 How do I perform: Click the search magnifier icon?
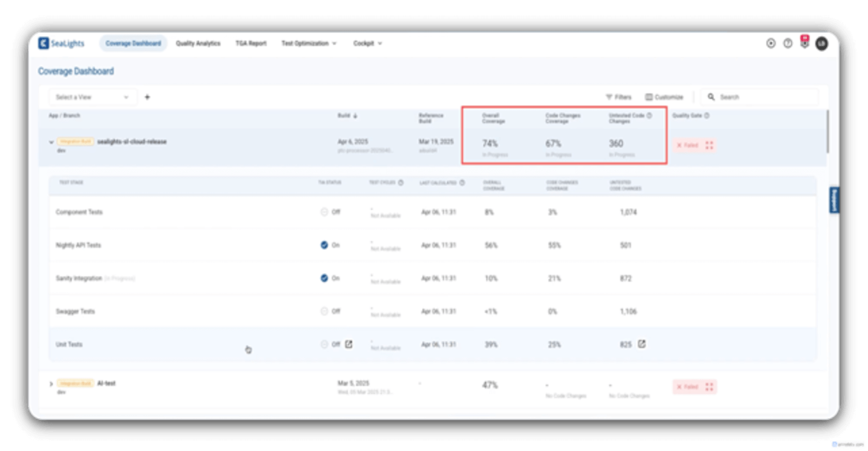(711, 97)
